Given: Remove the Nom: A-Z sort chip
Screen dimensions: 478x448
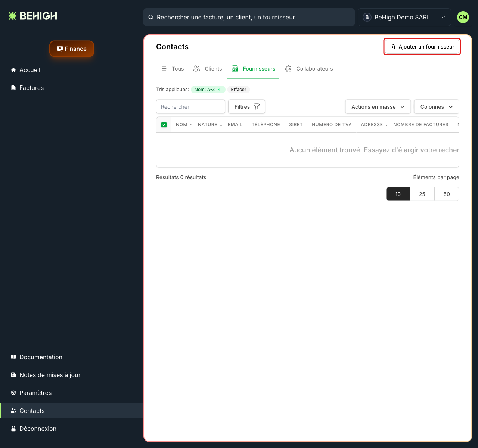Looking at the screenshot, I should [219, 90].
